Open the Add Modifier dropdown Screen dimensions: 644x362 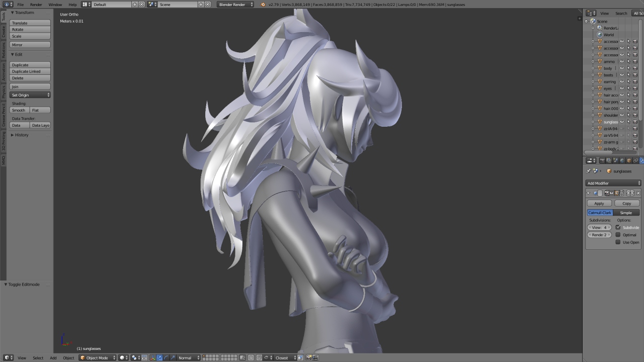[x=613, y=183]
